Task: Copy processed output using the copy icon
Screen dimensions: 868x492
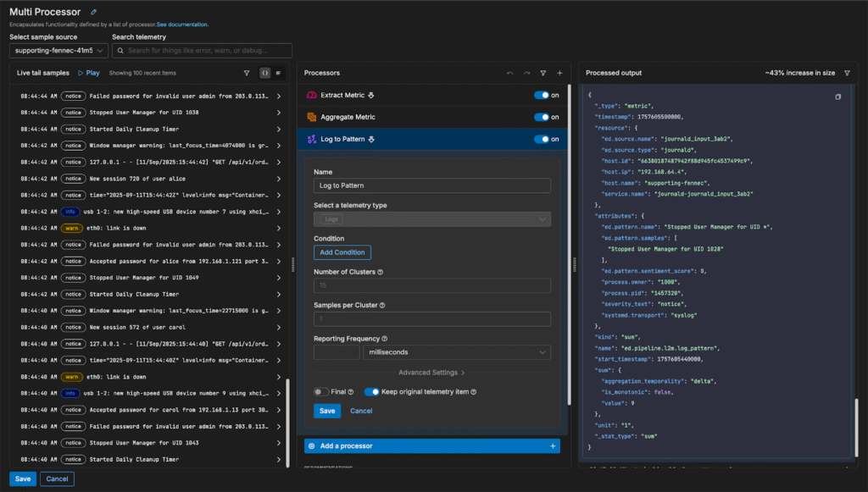Action: coord(838,97)
